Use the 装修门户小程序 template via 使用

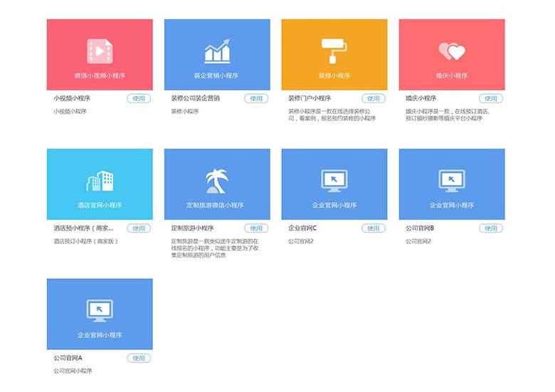tap(373, 99)
